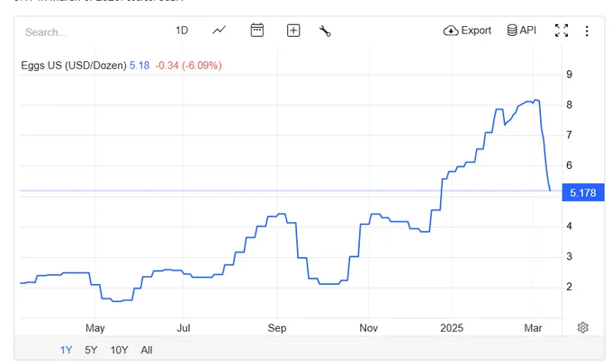
Task: Enter fullscreen chart mode
Action: [562, 31]
